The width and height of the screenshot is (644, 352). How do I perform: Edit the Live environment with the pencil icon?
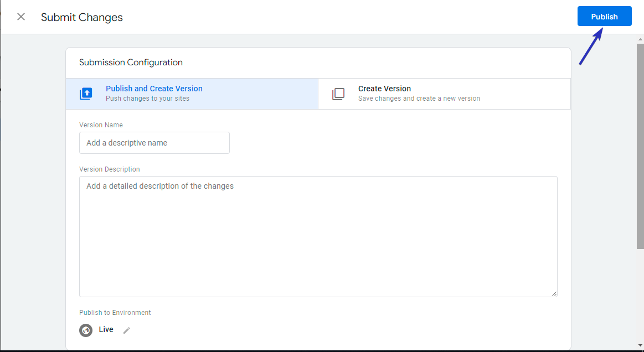coord(127,330)
